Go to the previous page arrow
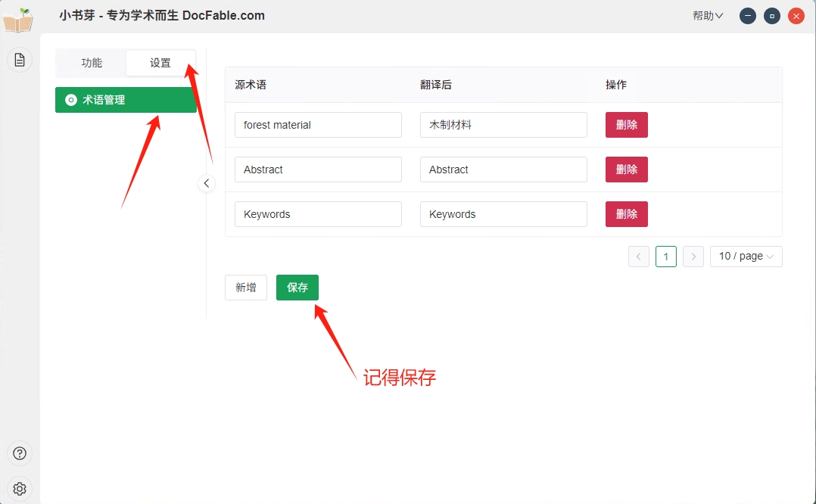 [638, 257]
